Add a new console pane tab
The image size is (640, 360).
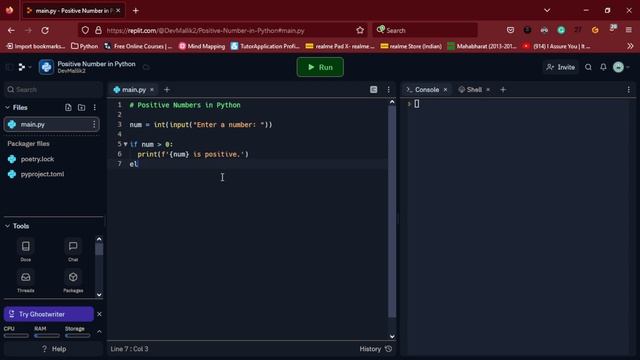point(503,90)
